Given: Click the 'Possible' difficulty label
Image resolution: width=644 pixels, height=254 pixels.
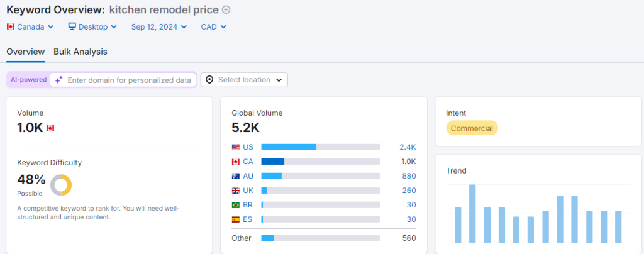Looking at the screenshot, I should 28,193.
